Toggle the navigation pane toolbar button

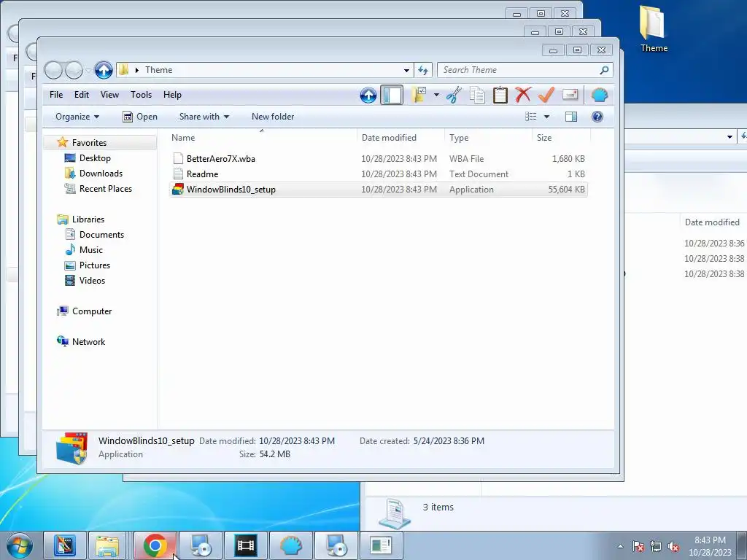point(392,95)
